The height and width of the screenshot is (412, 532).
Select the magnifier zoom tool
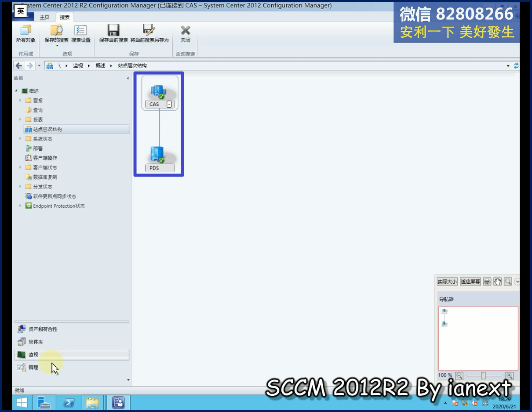pos(508,282)
